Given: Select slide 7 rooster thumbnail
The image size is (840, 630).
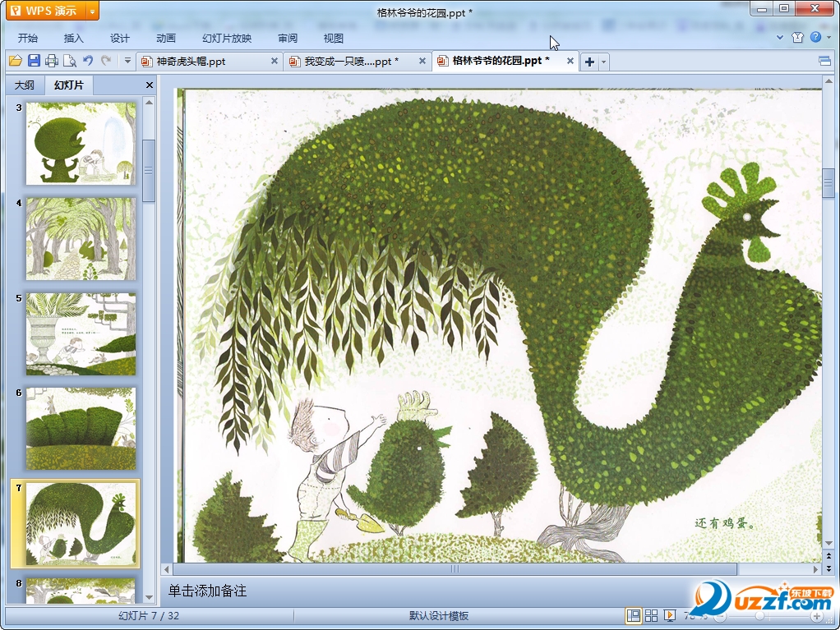Looking at the screenshot, I should [x=81, y=524].
